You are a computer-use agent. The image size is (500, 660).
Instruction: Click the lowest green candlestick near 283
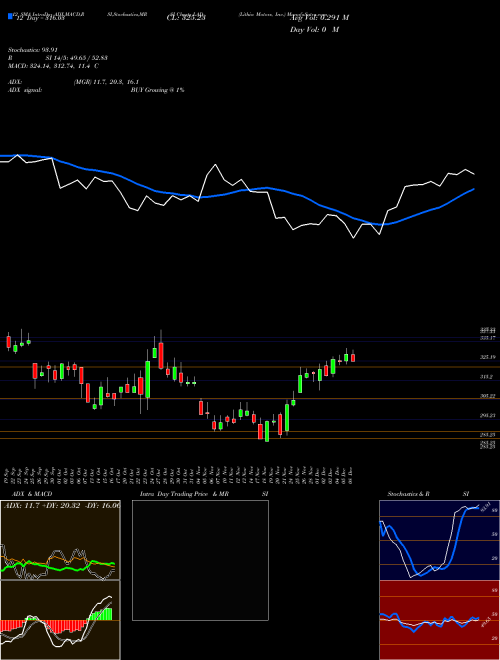tap(267, 431)
